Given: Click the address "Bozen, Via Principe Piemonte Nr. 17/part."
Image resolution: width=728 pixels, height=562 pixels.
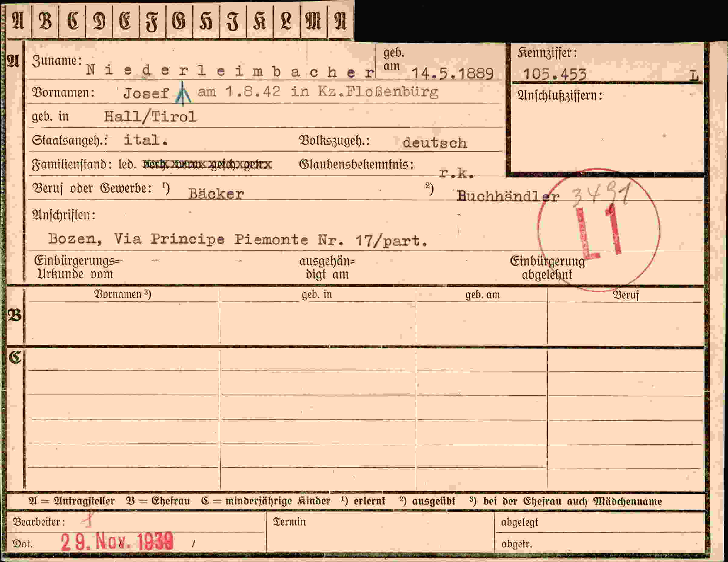Looking at the screenshot, I should tap(238, 240).
